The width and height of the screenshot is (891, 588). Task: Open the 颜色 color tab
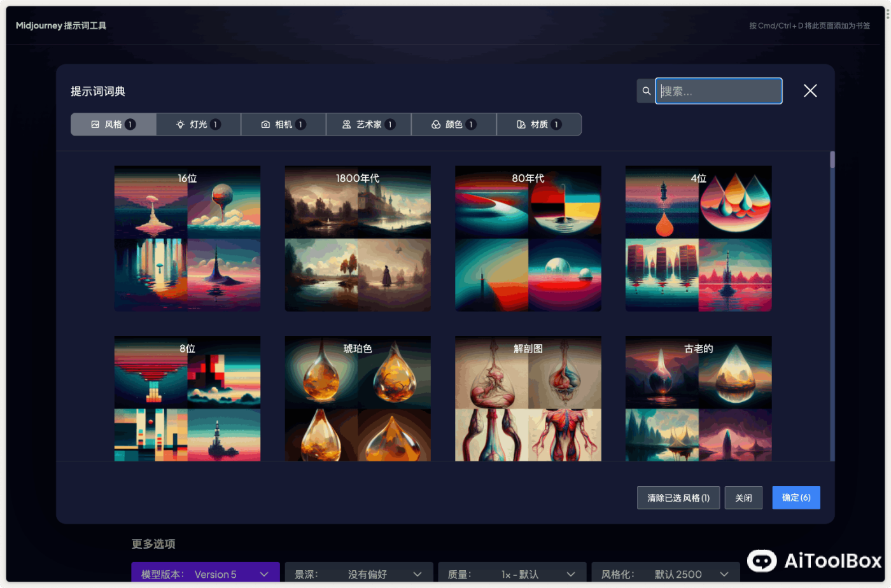coord(454,125)
